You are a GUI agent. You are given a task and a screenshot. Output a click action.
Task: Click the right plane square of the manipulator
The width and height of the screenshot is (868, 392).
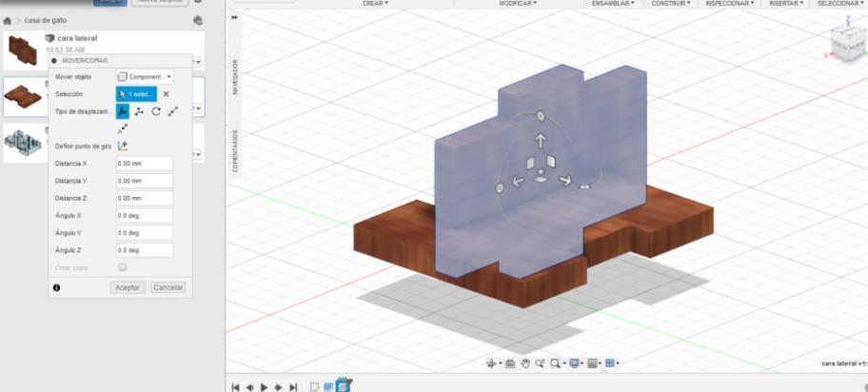[551, 162]
